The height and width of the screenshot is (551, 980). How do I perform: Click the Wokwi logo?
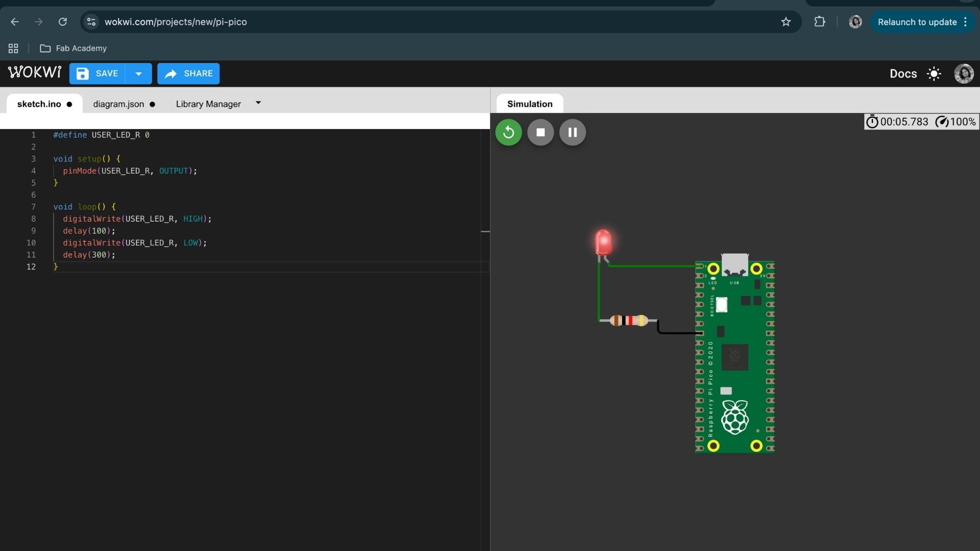(x=35, y=72)
